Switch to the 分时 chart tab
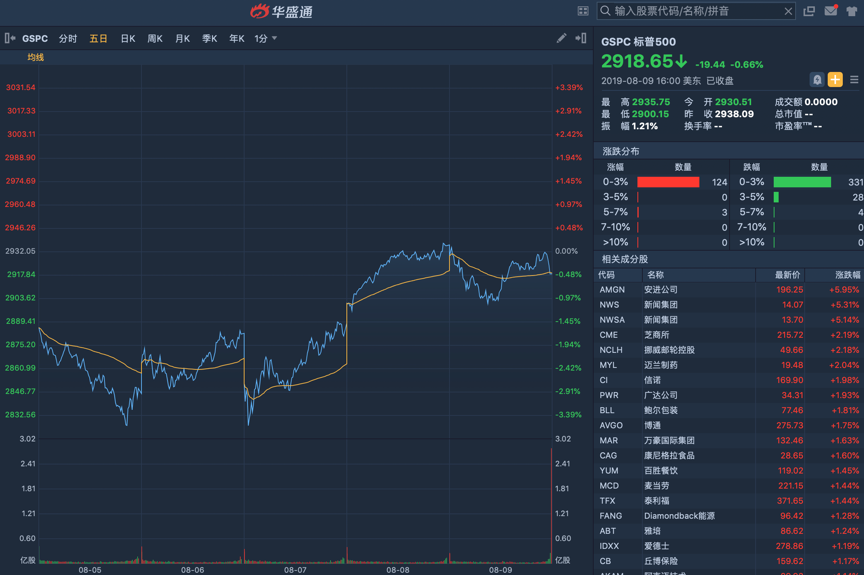This screenshot has width=864, height=575. click(x=68, y=39)
